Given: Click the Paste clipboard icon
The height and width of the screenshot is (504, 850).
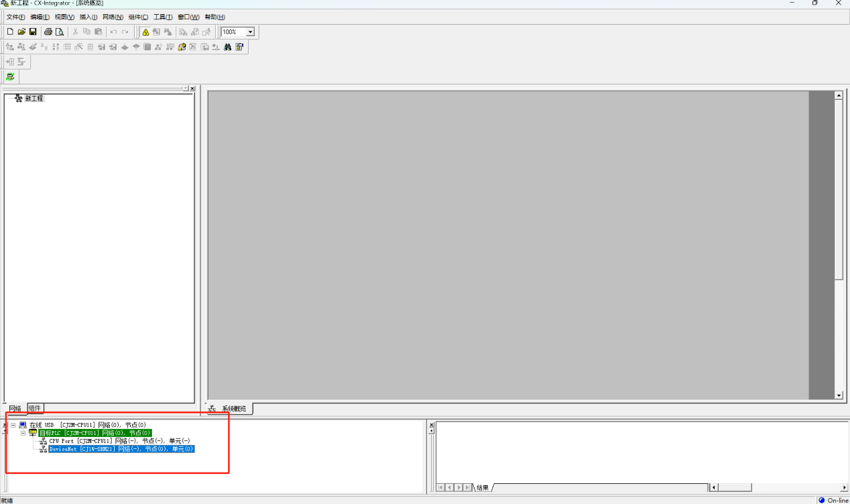Looking at the screenshot, I should (x=99, y=31).
